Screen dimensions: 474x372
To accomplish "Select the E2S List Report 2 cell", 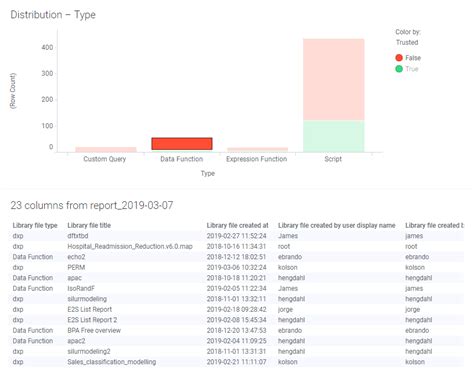I will point(92,320).
